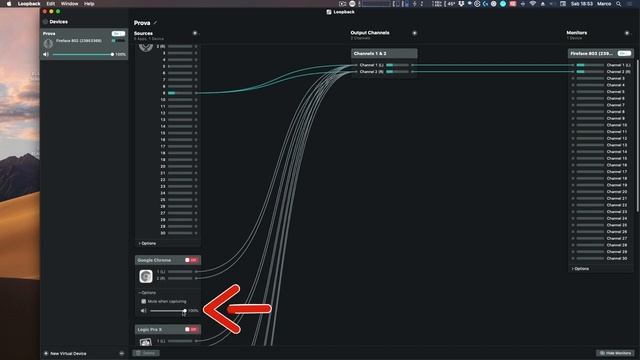The width and height of the screenshot is (640, 360).
Task: Open Spotlight search in the menu bar
Action: pyautogui.click(x=619, y=4)
